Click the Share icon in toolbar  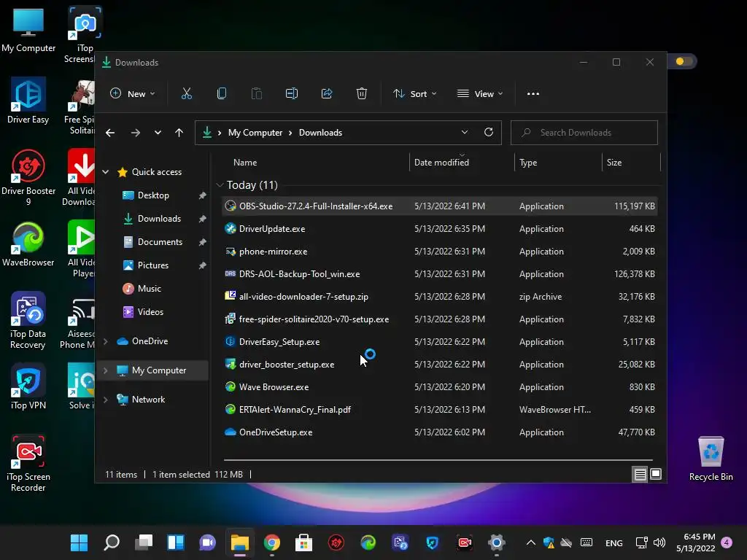327,94
